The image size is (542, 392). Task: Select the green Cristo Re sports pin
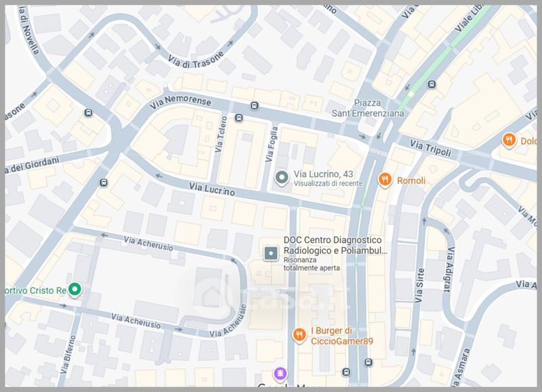(77, 290)
